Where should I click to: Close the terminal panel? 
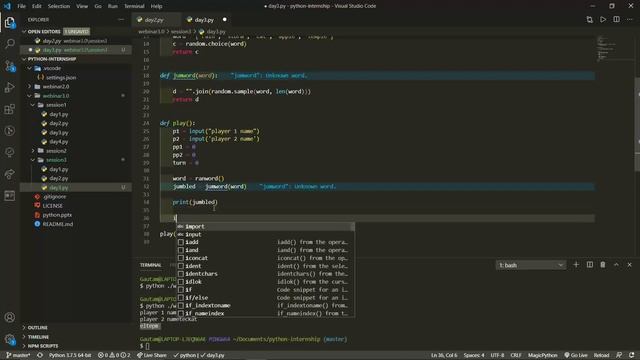tap(629, 265)
